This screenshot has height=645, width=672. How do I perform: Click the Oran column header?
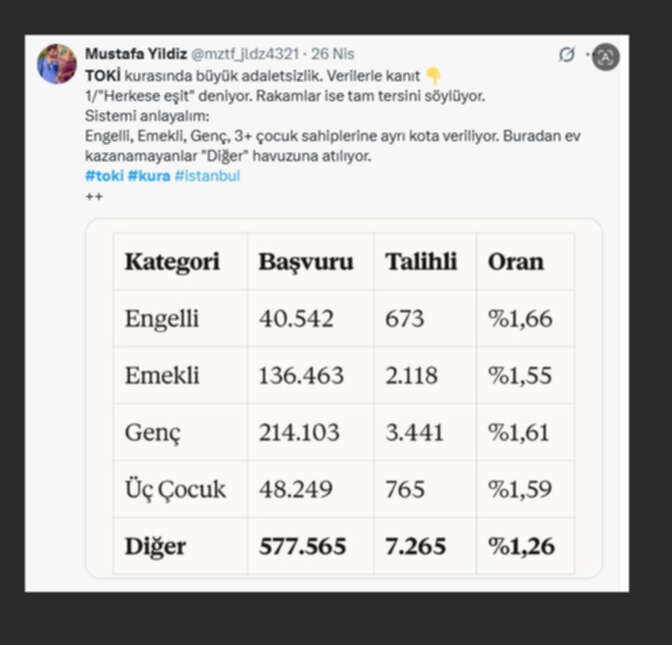point(515,262)
